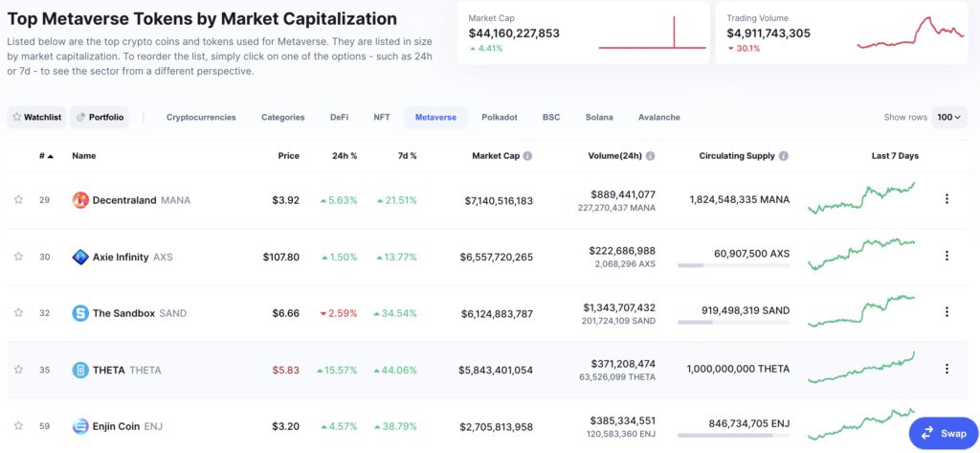Click the Enjin Coin logo icon
Screen dimensions: 980x453
[x=80, y=426]
